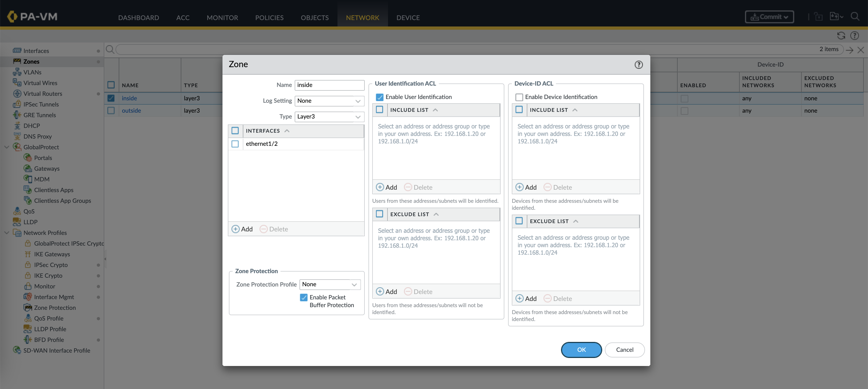Click the OK button

(x=581, y=350)
